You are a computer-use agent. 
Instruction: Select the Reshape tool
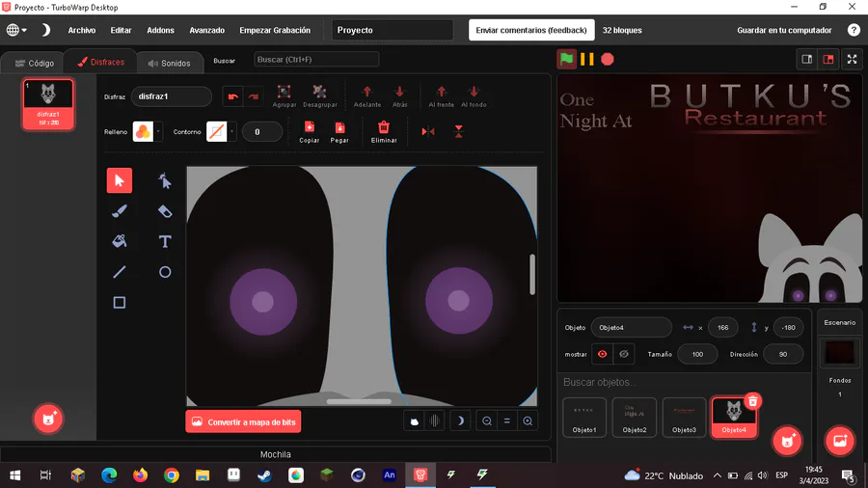(164, 180)
